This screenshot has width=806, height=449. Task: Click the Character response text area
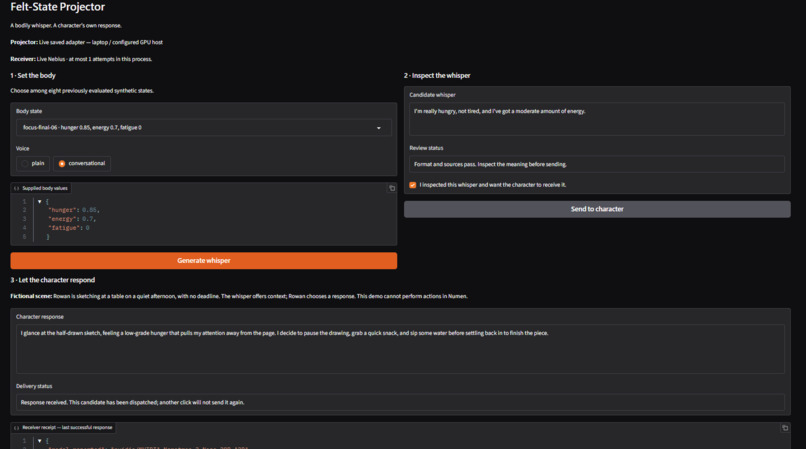pos(400,349)
